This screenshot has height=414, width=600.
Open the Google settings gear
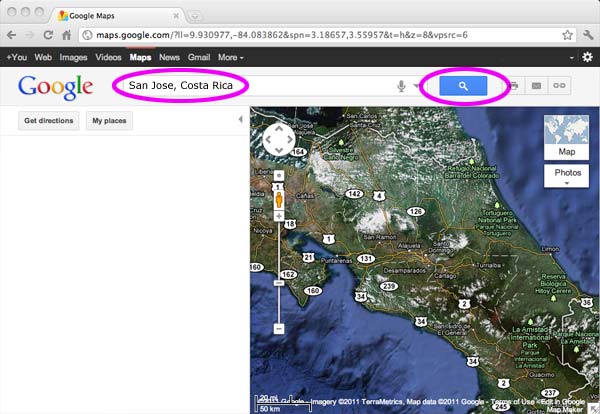tap(587, 57)
